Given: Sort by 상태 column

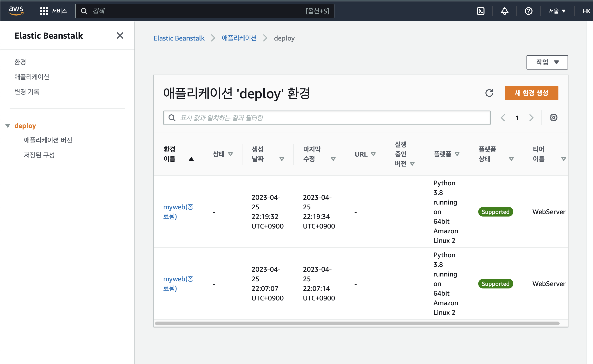Looking at the screenshot, I should 223,154.
